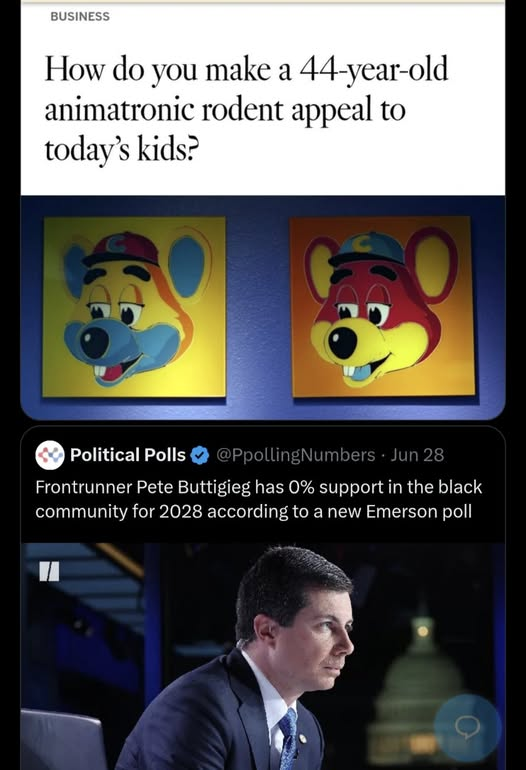526x770 pixels.
Task: View the red mouse portrait image
Action: [383, 306]
